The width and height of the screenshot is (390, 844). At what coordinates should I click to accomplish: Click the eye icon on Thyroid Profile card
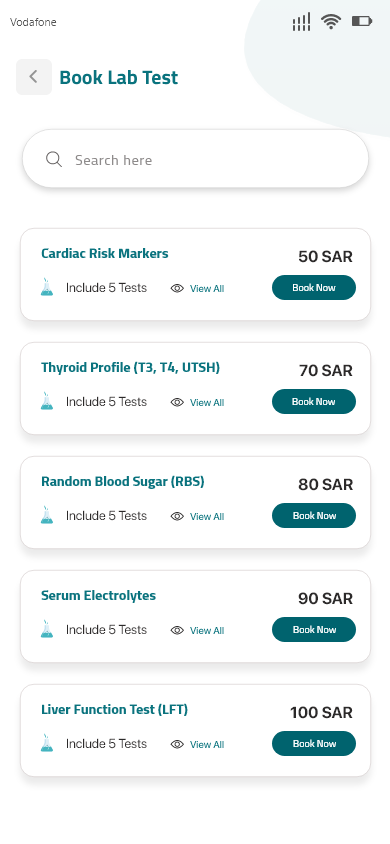click(x=177, y=403)
